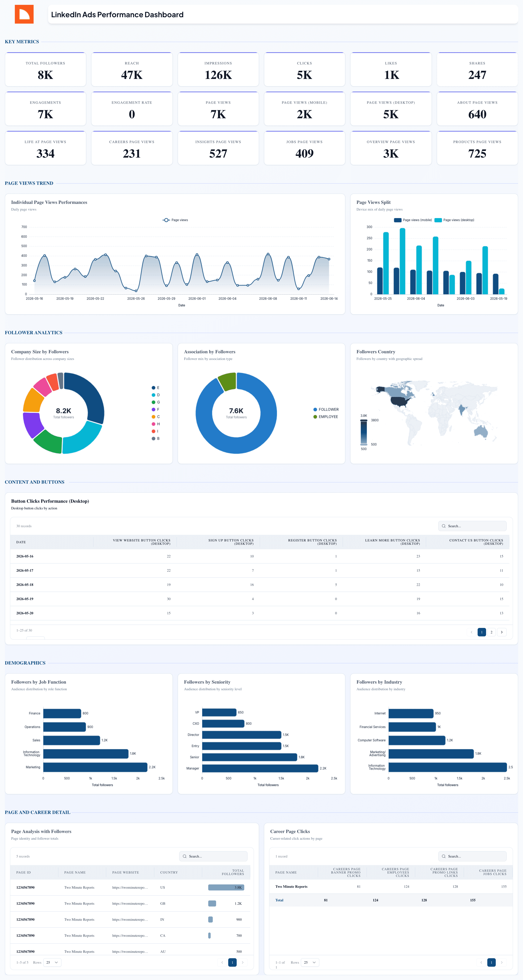Toggle FOLLOWER legend item in association chart
Screen dimensions: 523x980
click(x=326, y=409)
